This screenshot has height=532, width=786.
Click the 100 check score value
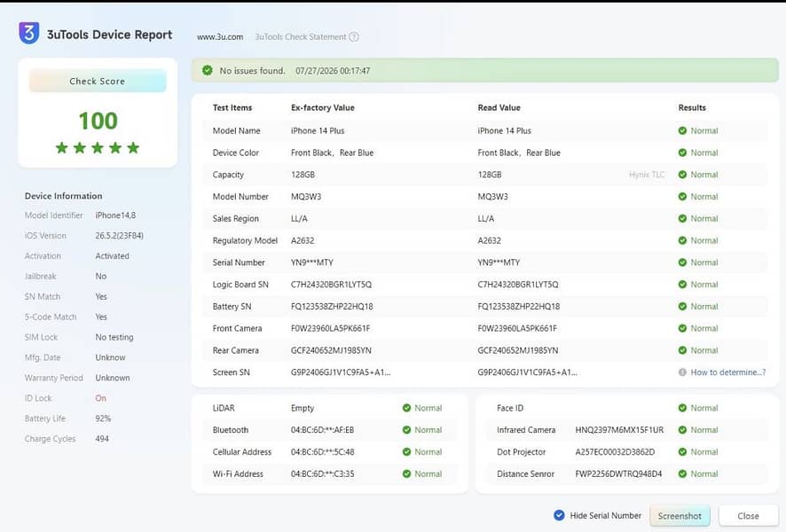[98, 121]
